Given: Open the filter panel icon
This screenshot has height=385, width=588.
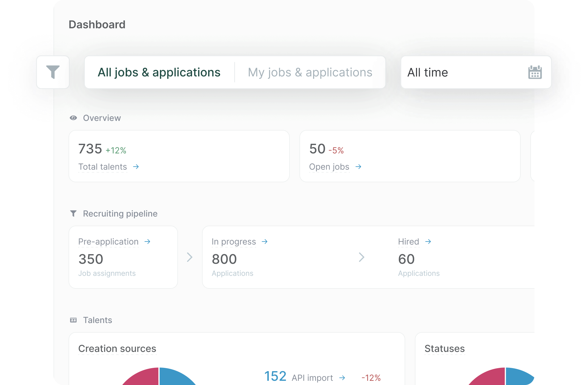Looking at the screenshot, I should pos(53,72).
